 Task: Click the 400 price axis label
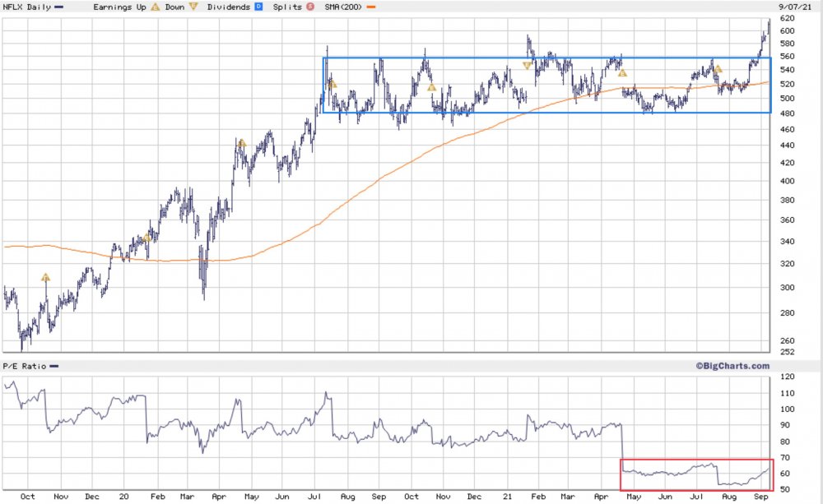click(x=788, y=181)
